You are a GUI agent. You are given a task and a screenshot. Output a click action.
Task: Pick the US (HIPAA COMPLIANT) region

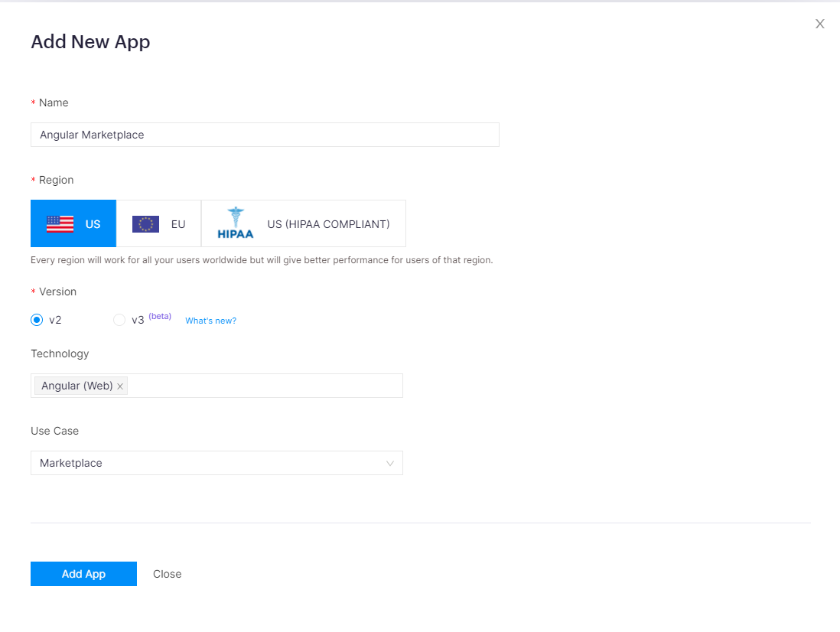click(304, 223)
